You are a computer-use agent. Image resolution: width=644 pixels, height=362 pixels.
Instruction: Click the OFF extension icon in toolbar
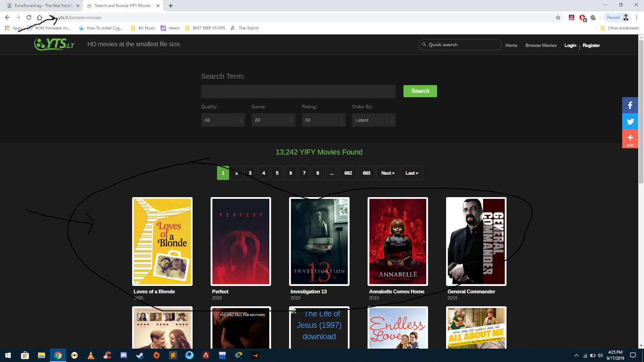[571, 17]
